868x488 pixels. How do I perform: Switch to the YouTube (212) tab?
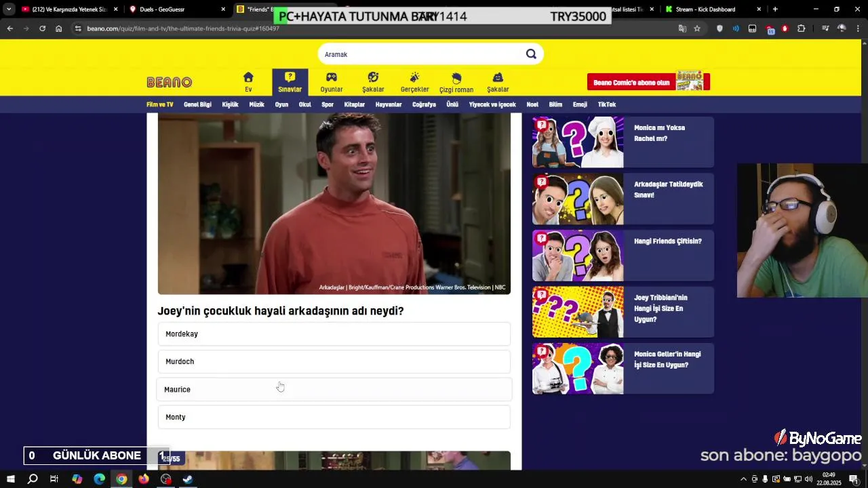(x=68, y=9)
